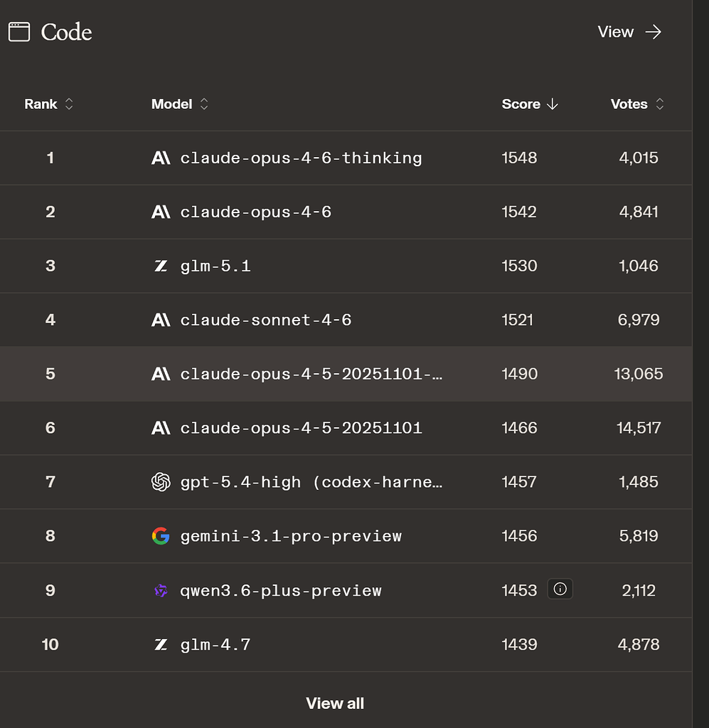Viewport: 709px width, 728px height.
Task: Click the score value 1542
Action: click(519, 212)
